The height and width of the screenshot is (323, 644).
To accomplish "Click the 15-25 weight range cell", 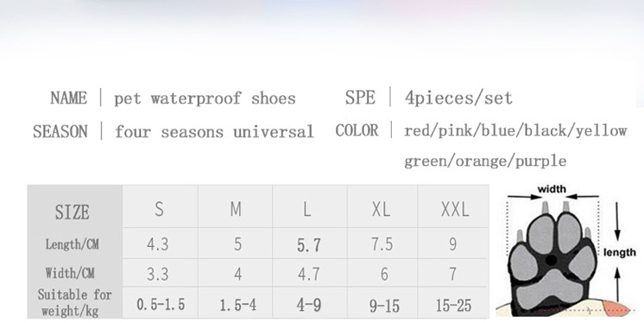I will click(x=453, y=306).
